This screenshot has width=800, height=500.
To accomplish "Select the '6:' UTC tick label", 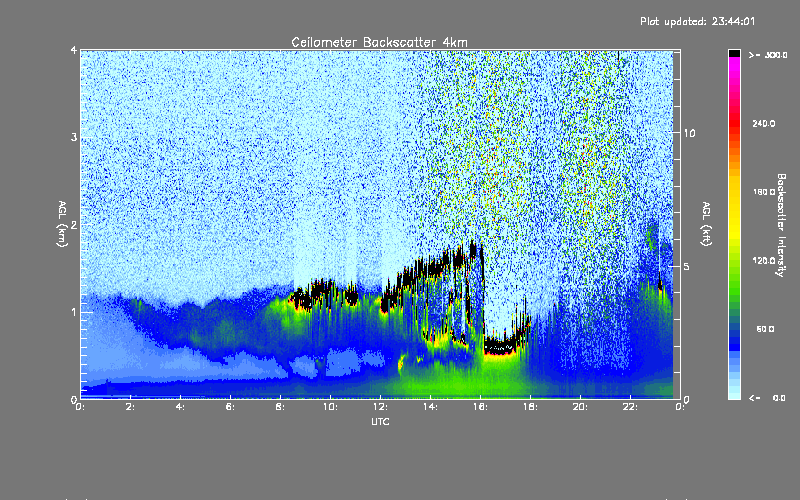I will tap(230, 407).
